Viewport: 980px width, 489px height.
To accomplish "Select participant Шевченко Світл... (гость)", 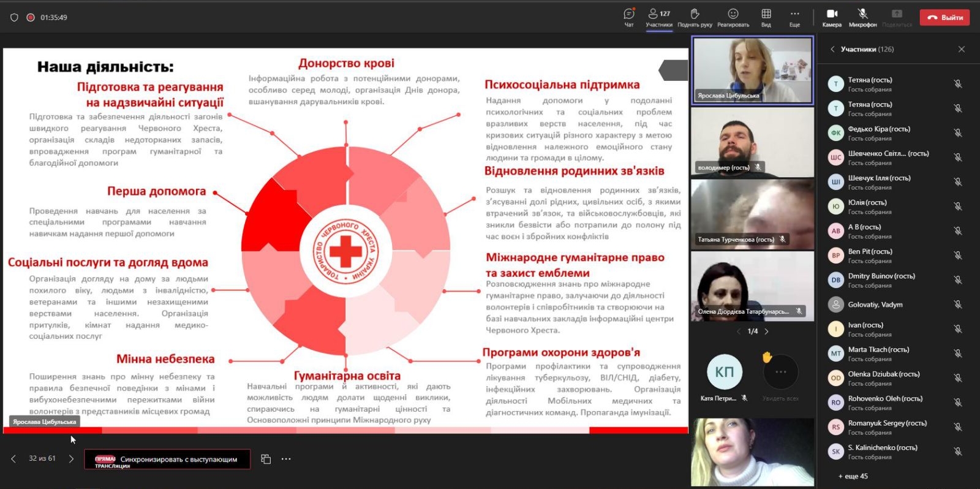I will coord(894,157).
